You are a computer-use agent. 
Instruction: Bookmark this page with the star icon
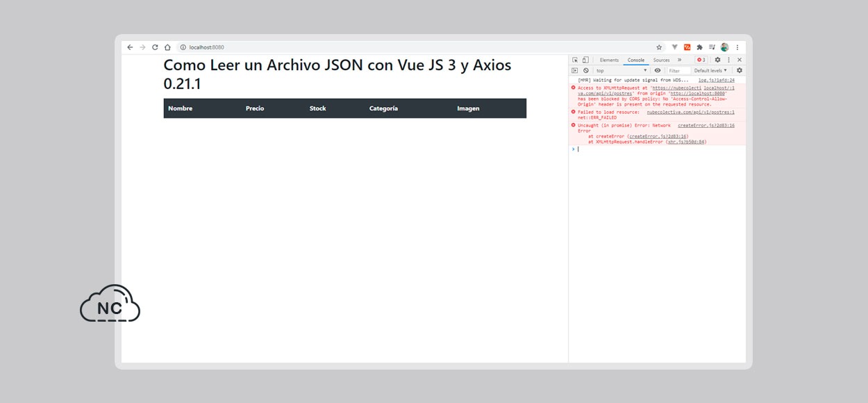point(659,47)
